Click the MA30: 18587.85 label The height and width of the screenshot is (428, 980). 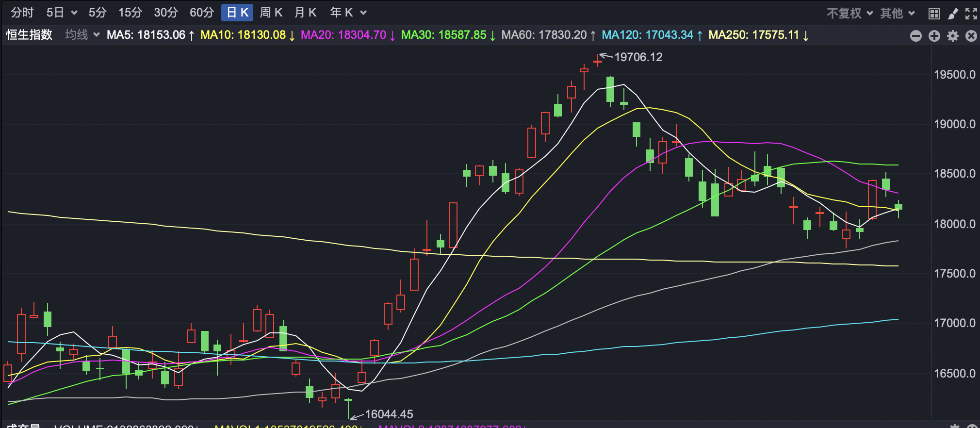tap(448, 35)
